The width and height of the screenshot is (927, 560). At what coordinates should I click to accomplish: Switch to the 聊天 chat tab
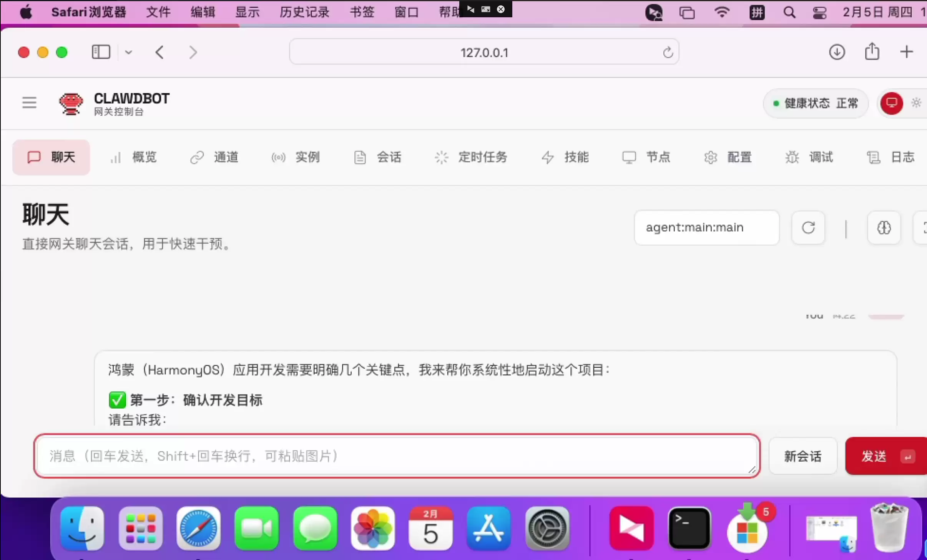coord(51,157)
